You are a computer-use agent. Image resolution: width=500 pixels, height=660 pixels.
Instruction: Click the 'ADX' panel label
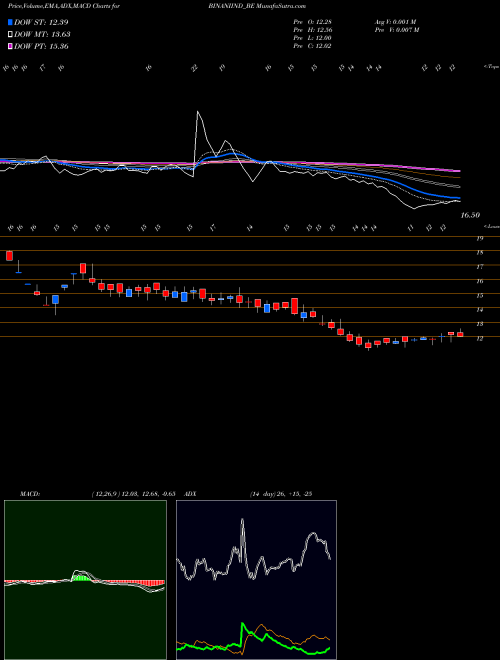191,494
